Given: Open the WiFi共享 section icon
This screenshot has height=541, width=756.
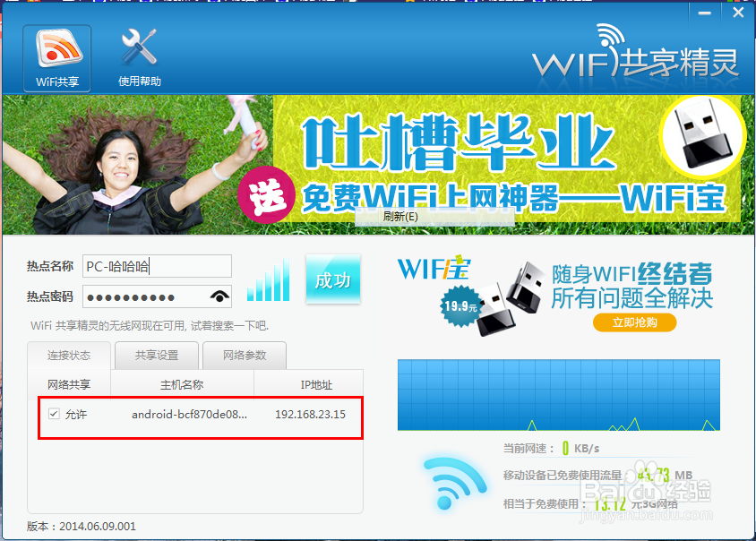Looking at the screenshot, I should click(57, 58).
